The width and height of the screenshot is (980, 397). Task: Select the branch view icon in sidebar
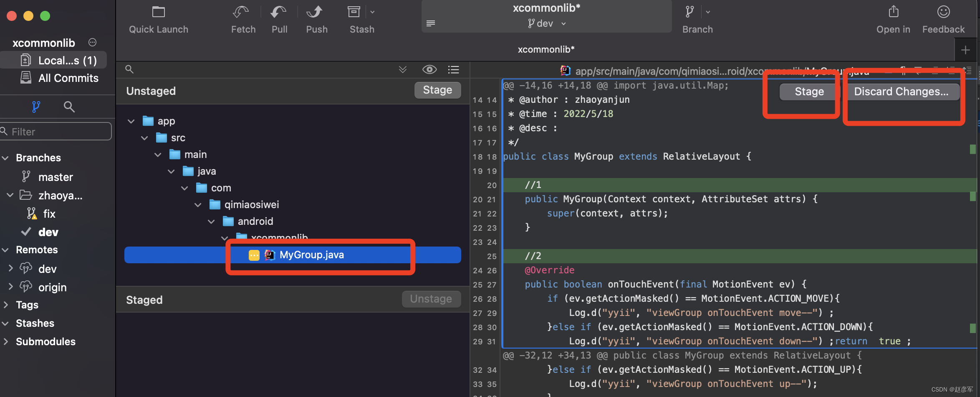36,107
